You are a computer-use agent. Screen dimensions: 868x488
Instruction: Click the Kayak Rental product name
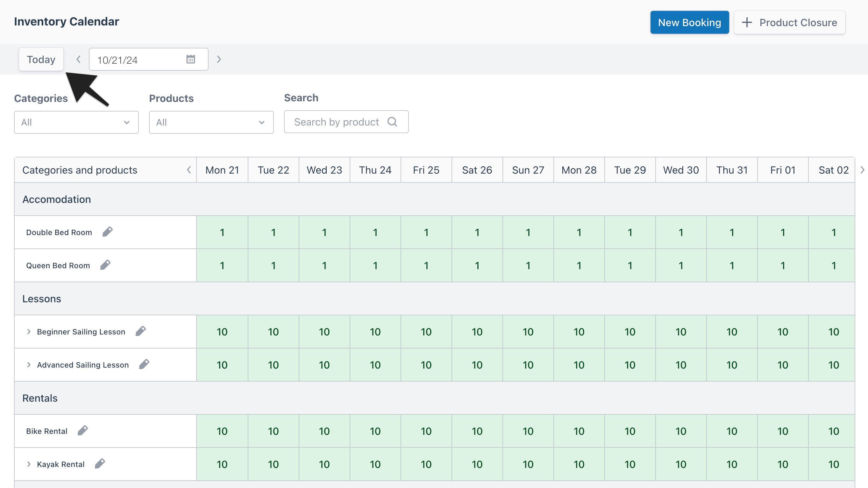pos(60,464)
